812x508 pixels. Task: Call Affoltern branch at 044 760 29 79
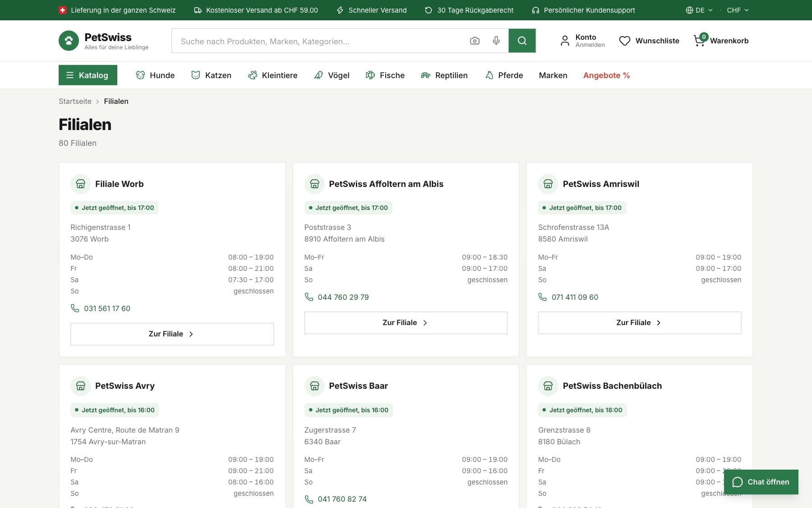pyautogui.click(x=337, y=297)
